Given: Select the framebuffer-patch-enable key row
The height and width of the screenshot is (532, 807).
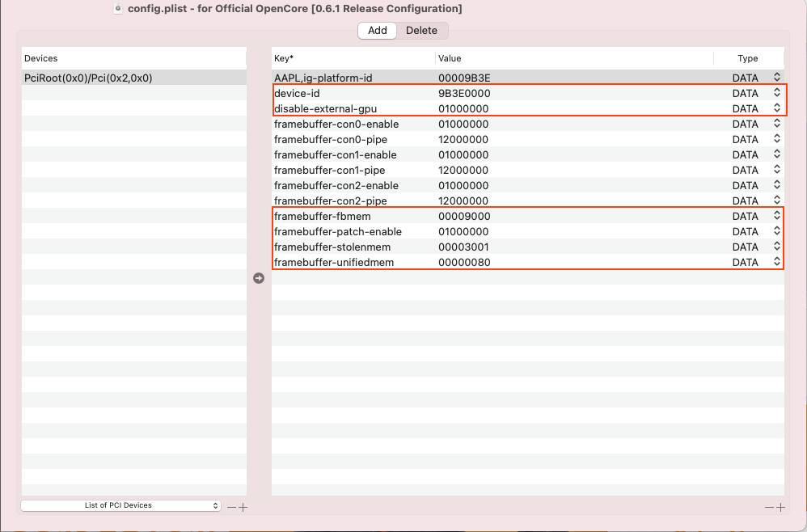Looking at the screenshot, I should click(x=338, y=231).
